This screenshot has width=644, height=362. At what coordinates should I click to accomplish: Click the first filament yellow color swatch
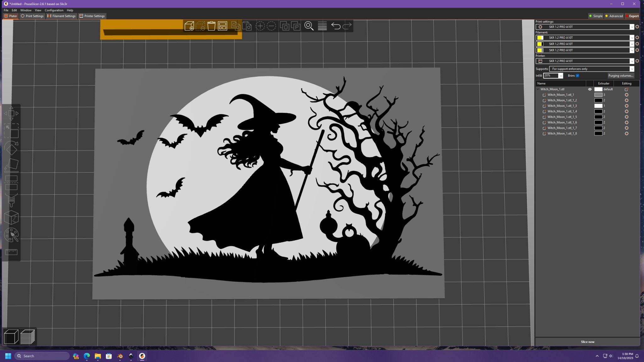tap(540, 38)
